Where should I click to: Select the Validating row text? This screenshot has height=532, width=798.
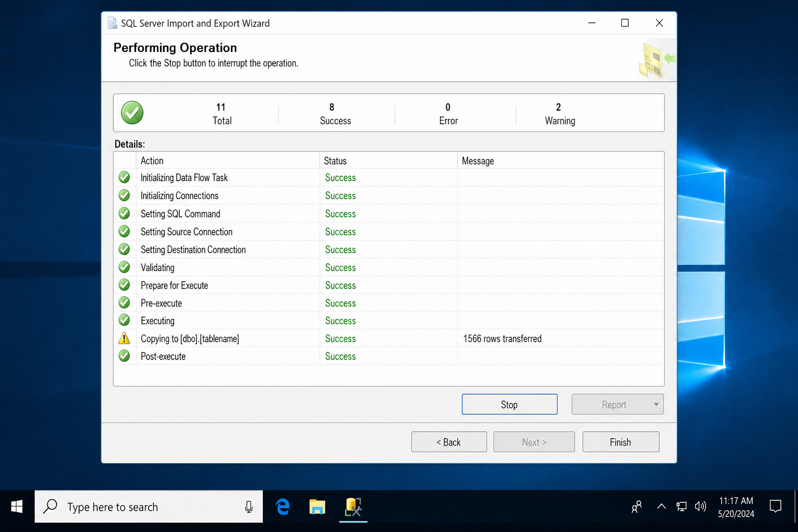point(157,268)
